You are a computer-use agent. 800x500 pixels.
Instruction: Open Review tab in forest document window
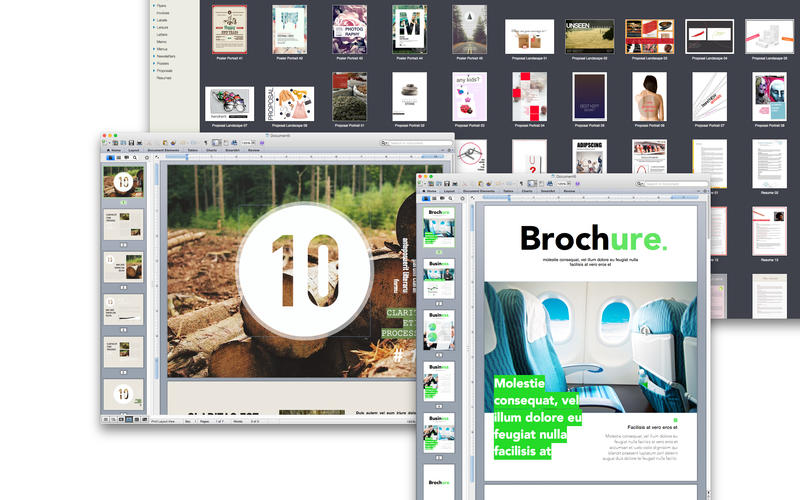254,151
